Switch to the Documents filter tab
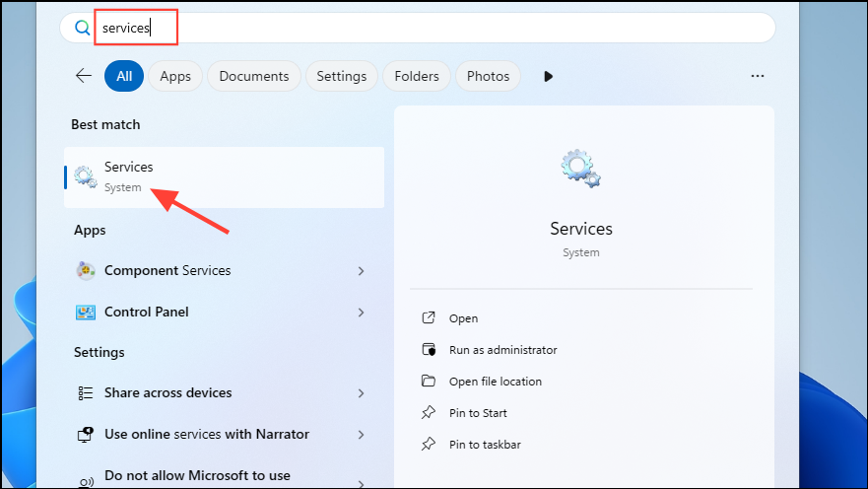Image resolution: width=868 pixels, height=489 pixels. click(254, 76)
